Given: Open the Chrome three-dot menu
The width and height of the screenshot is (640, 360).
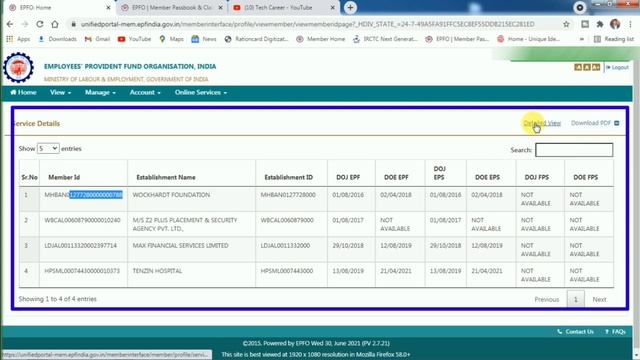Looking at the screenshot, I should click(631, 24).
